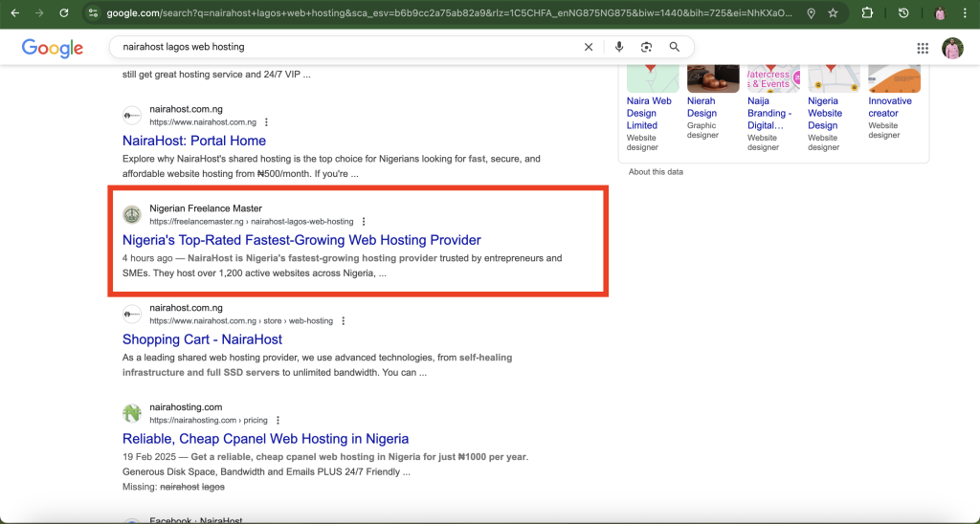Click the Google logo
The height and width of the screenshot is (524, 980).
pos(53,48)
